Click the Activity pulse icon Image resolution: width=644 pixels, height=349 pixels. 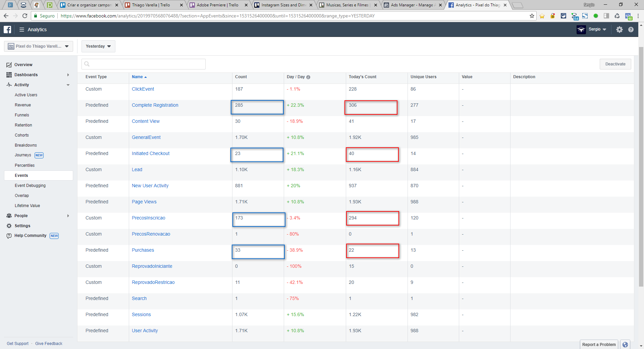9,85
